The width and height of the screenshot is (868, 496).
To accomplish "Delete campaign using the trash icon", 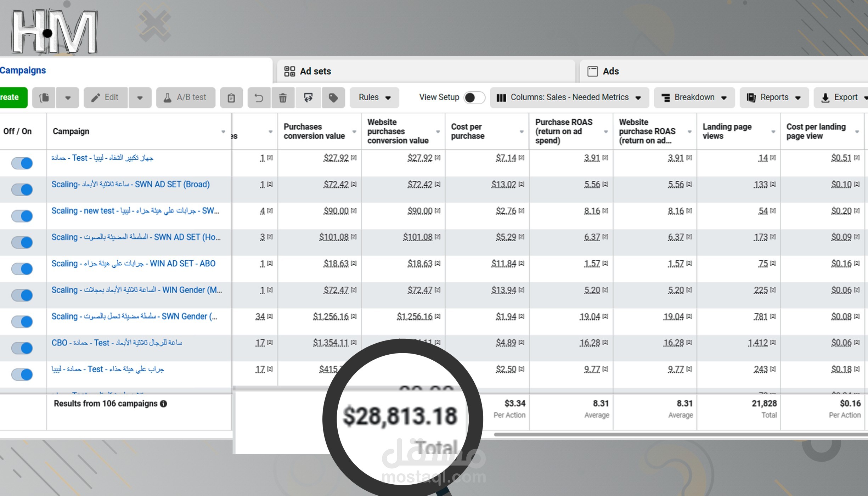I will (282, 97).
